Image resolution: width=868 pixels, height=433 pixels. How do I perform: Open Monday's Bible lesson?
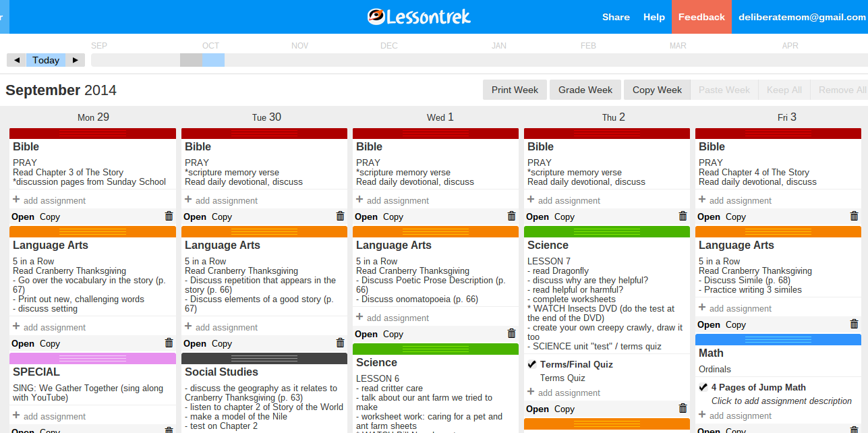(23, 216)
